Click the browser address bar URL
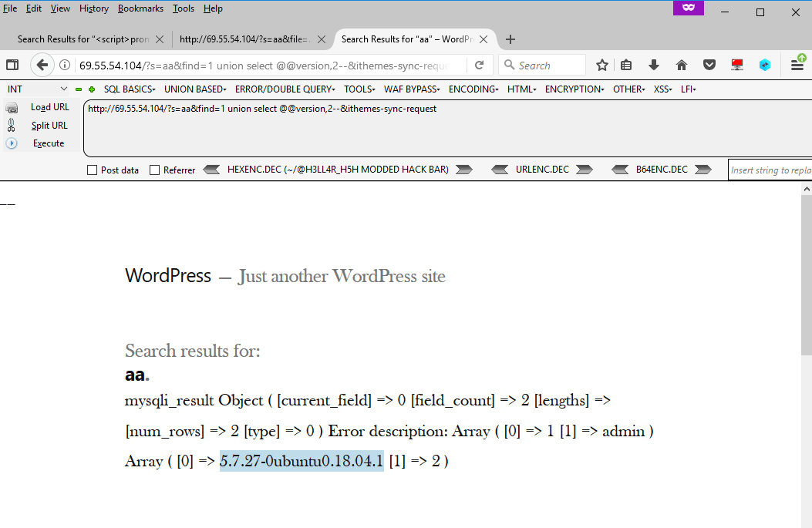Screen dimensions: 812x528 (x=264, y=66)
